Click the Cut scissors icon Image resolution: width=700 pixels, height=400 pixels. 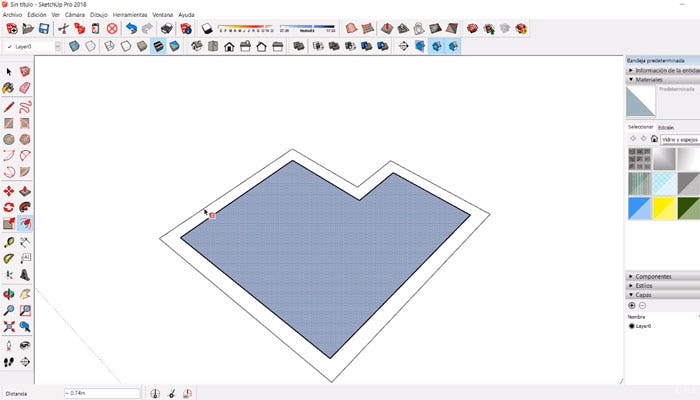click(x=63, y=29)
